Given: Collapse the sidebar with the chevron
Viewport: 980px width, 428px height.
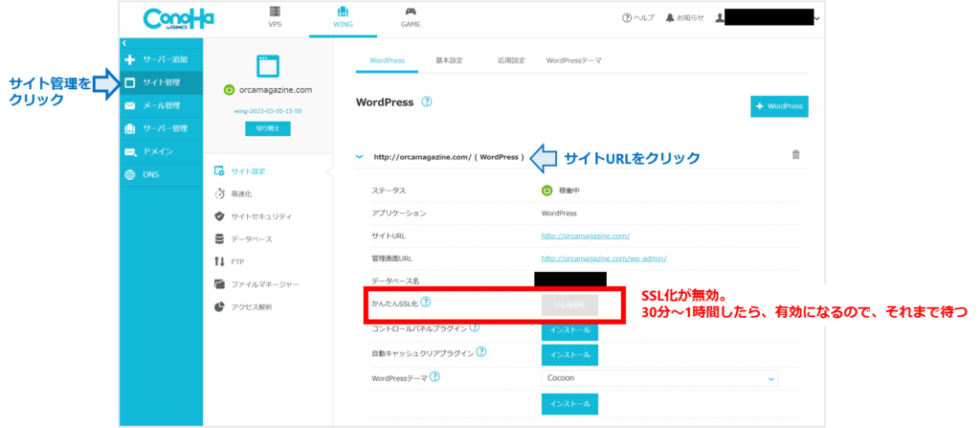Looking at the screenshot, I should pos(125,42).
